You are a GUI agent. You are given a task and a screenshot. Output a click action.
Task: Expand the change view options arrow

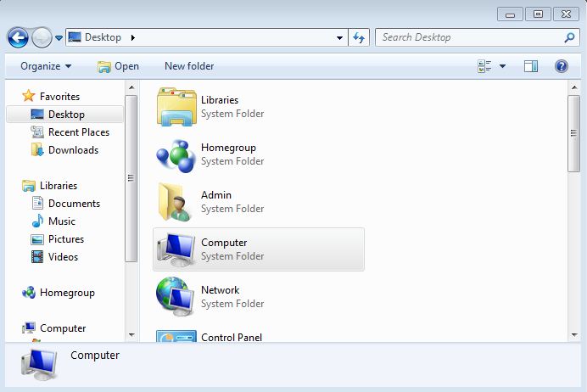(x=502, y=66)
